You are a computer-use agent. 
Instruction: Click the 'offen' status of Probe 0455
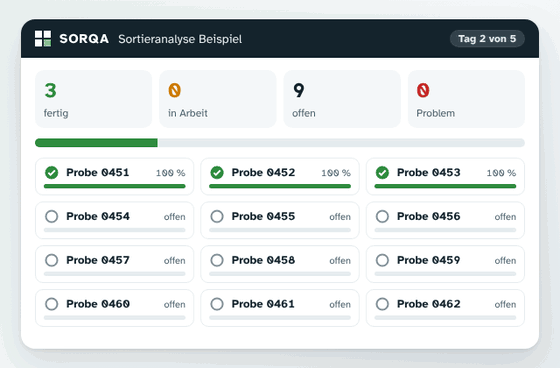coord(340,217)
